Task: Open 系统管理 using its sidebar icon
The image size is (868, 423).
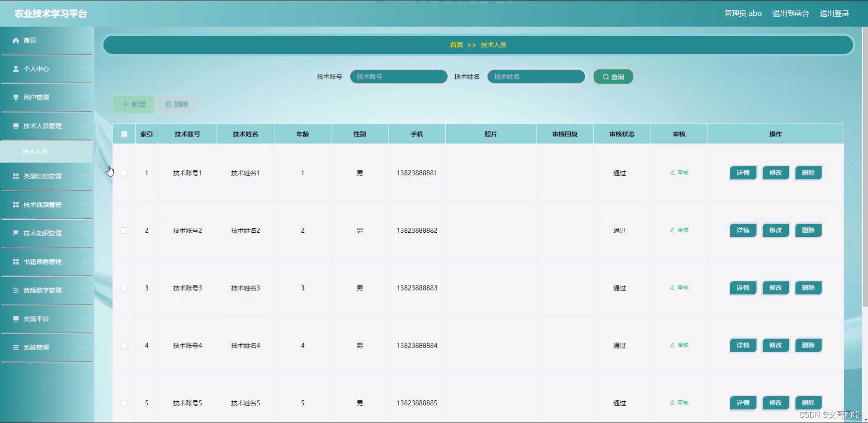Action: pos(15,347)
